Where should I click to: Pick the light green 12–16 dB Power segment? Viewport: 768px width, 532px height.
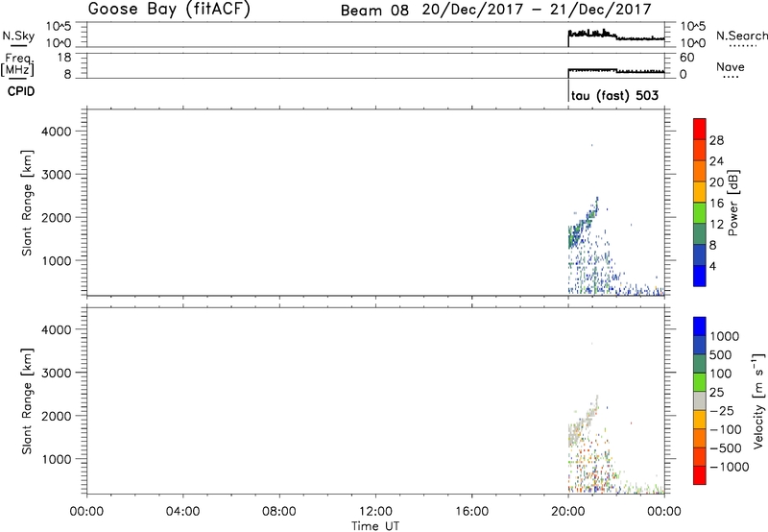[x=700, y=212]
